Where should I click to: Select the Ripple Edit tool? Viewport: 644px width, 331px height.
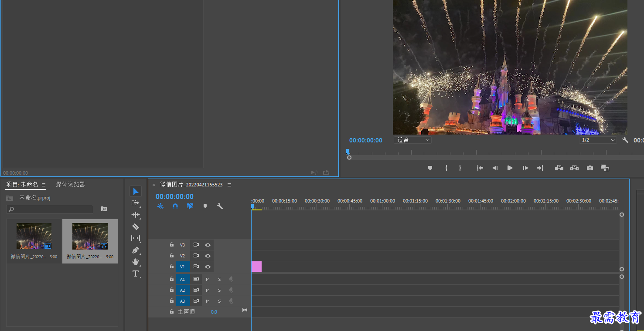(x=136, y=215)
